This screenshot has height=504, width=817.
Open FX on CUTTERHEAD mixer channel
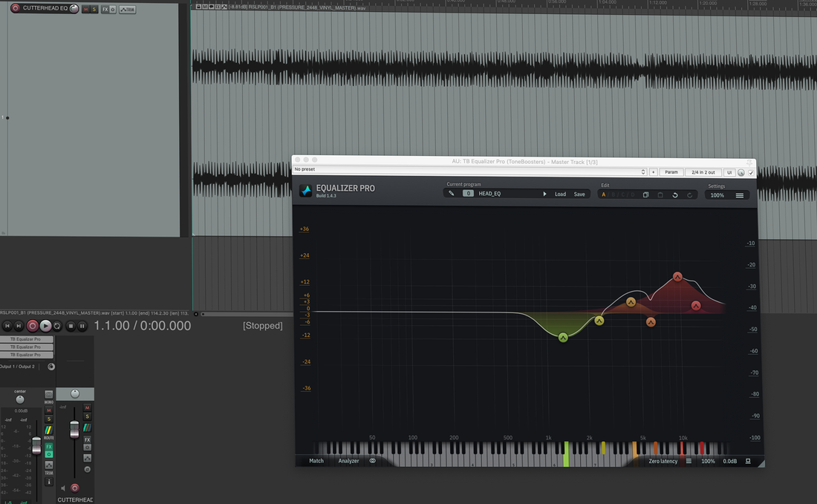(x=87, y=440)
